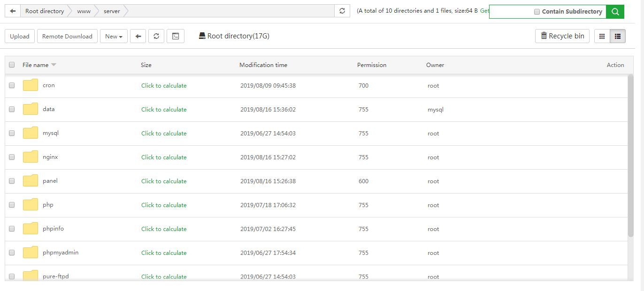Refresh the directory path bar
Viewport: 644px width, 291px height.
point(342,11)
